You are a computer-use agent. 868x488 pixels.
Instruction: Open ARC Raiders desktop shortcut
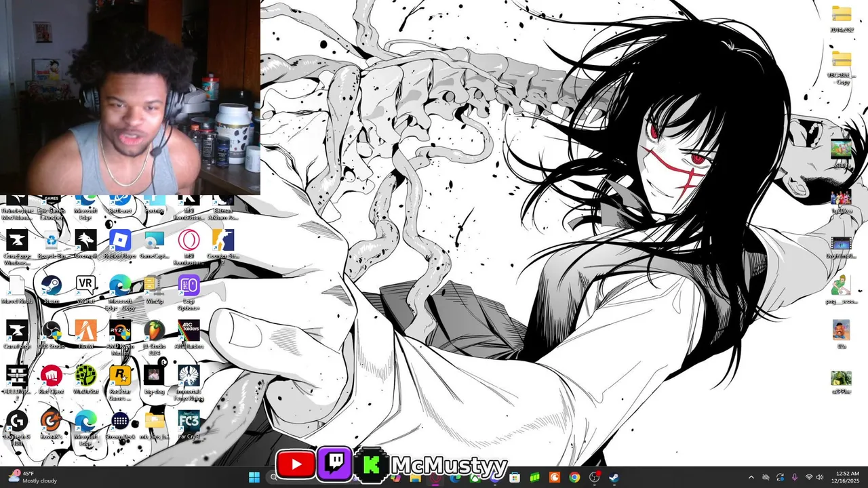[x=189, y=335]
